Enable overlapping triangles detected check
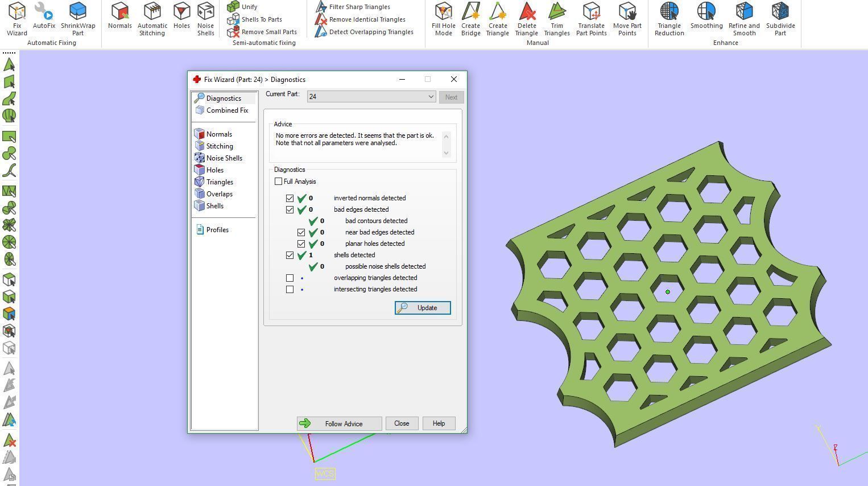The width and height of the screenshot is (868, 486). (290, 278)
